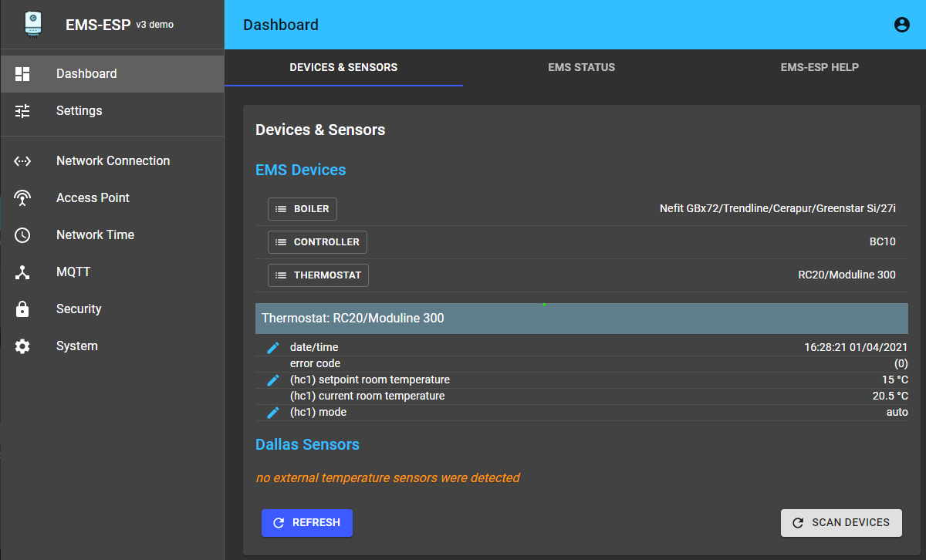Open the EMS-ESP Help tab
The image size is (926, 560).
[x=820, y=67]
